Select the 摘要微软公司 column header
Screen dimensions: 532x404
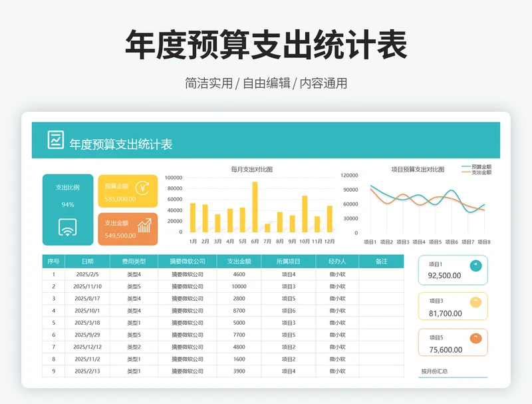188,262
